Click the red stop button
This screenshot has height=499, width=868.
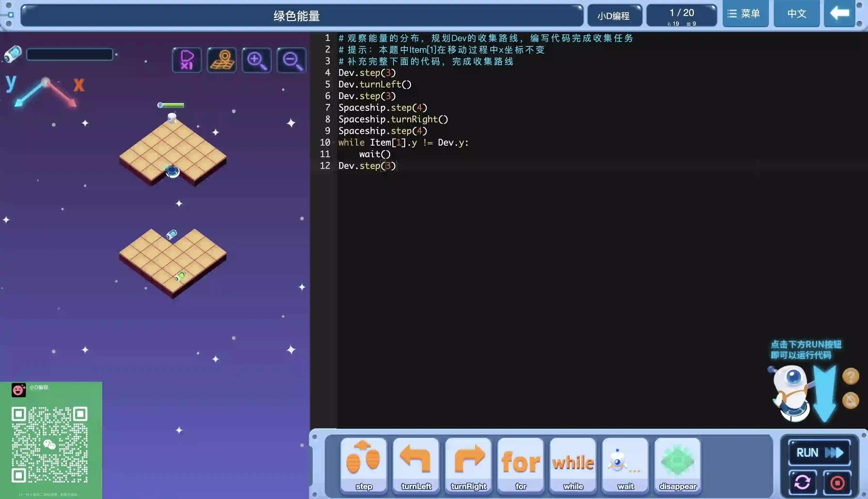click(837, 483)
